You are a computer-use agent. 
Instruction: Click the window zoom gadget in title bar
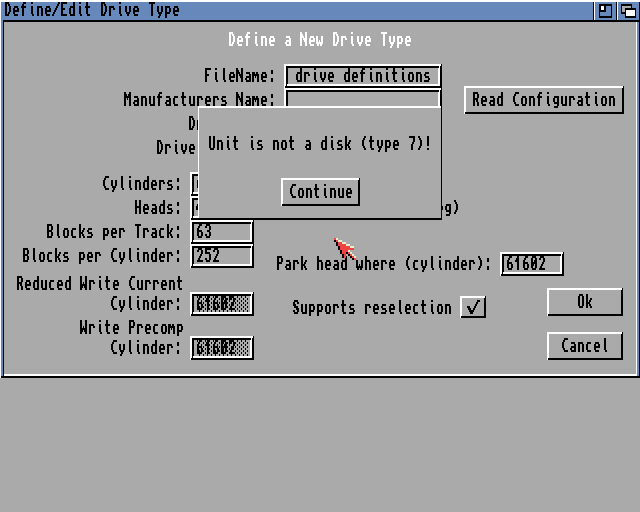[x=605, y=10]
